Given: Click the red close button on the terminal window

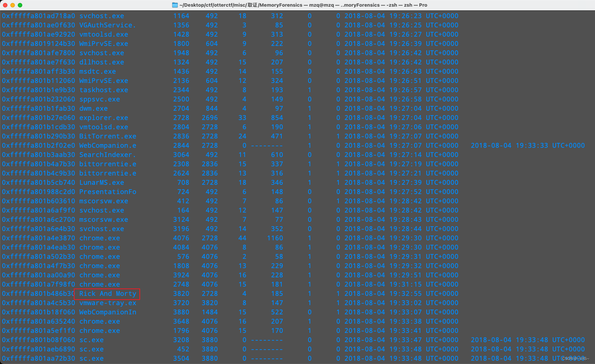Looking at the screenshot, I should 5,5.
